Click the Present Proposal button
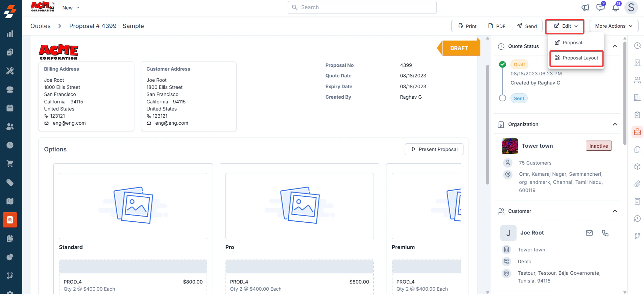644x294 pixels. [x=434, y=149]
